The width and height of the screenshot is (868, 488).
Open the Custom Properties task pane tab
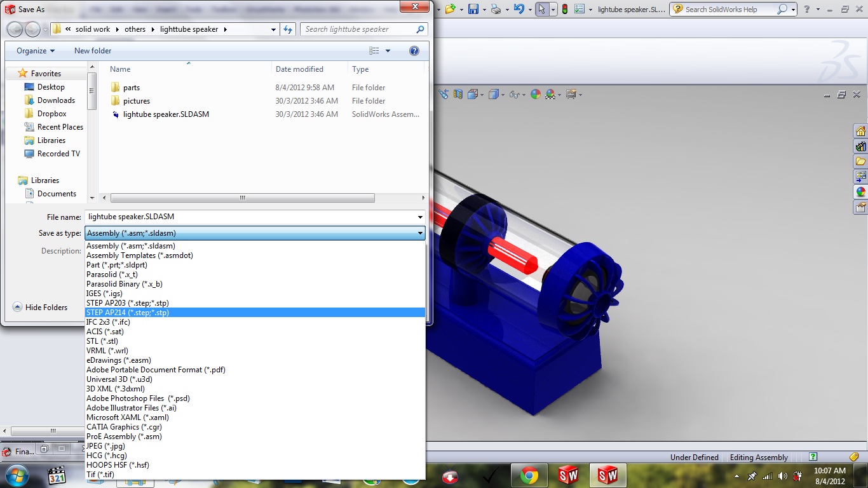pos(860,207)
